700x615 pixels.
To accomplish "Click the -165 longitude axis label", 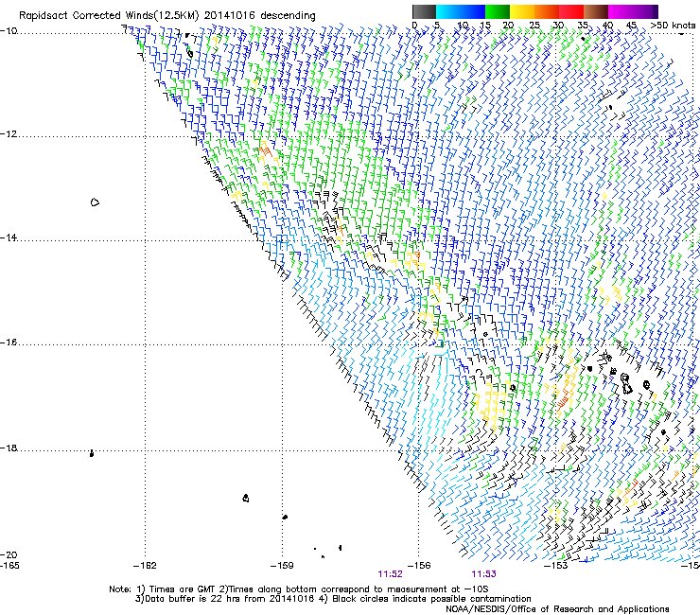I will 9,566.
